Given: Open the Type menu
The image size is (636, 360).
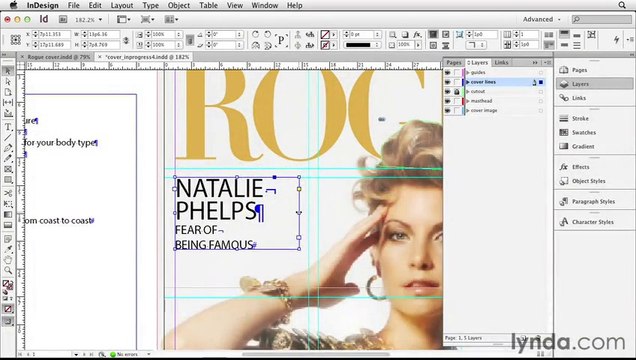Looking at the screenshot, I should [150, 5].
